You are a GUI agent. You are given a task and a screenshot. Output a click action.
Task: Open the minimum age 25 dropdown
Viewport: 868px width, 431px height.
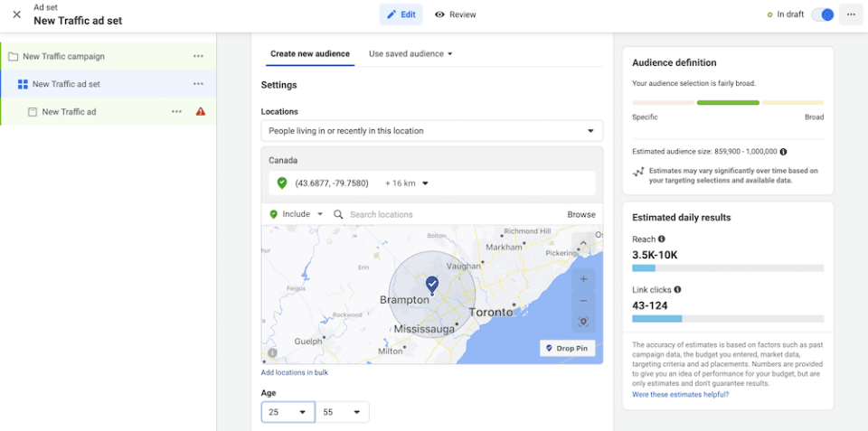(x=288, y=412)
